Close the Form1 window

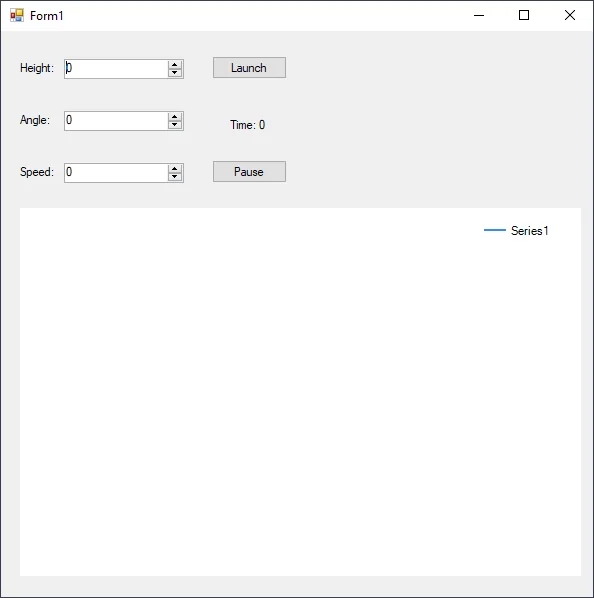(x=570, y=15)
